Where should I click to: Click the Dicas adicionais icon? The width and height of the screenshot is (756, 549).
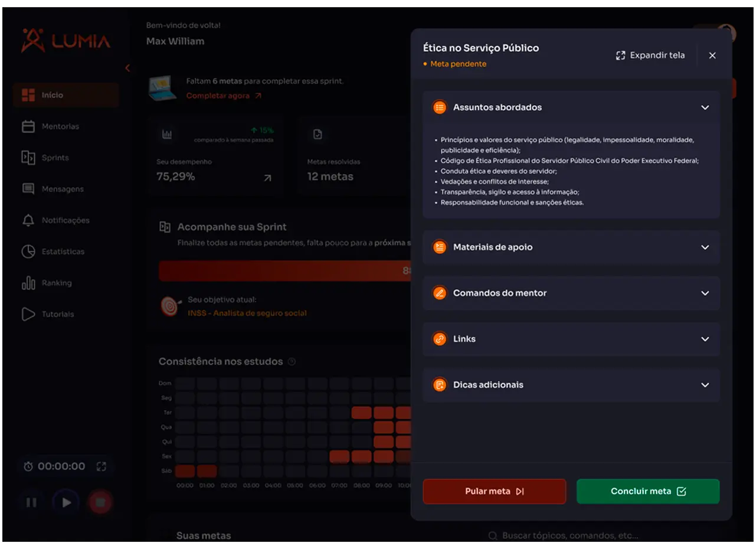tap(440, 385)
